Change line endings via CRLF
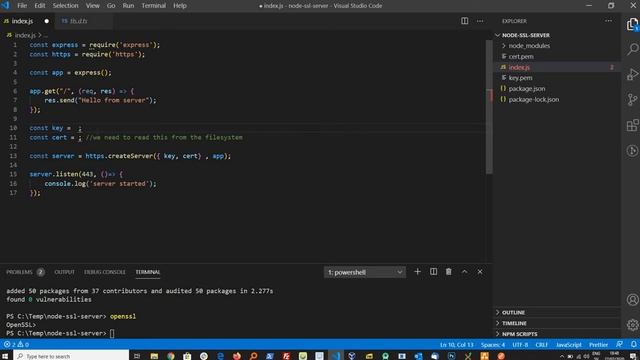 click(x=542, y=344)
